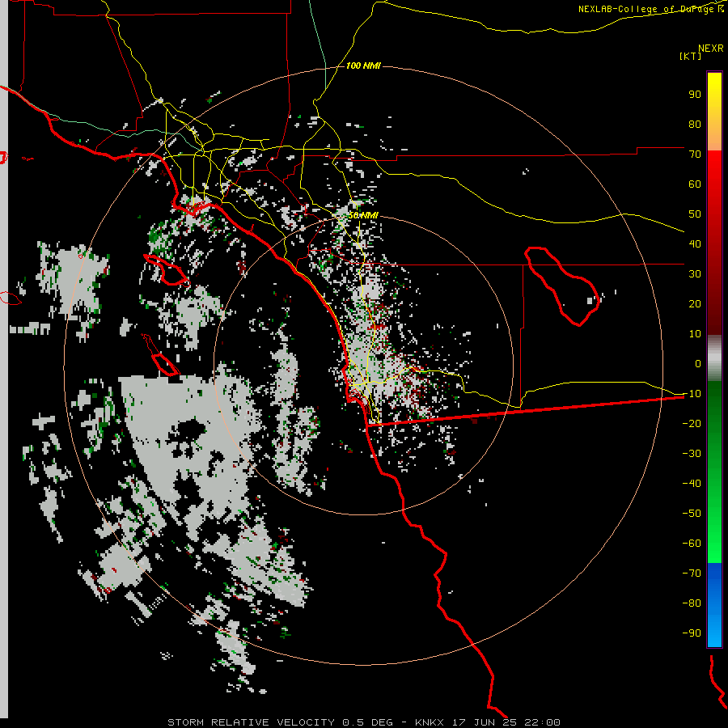The image size is (728, 728).
Task: Select the 20 value on the velocity scale
Action: pyautogui.click(x=695, y=303)
